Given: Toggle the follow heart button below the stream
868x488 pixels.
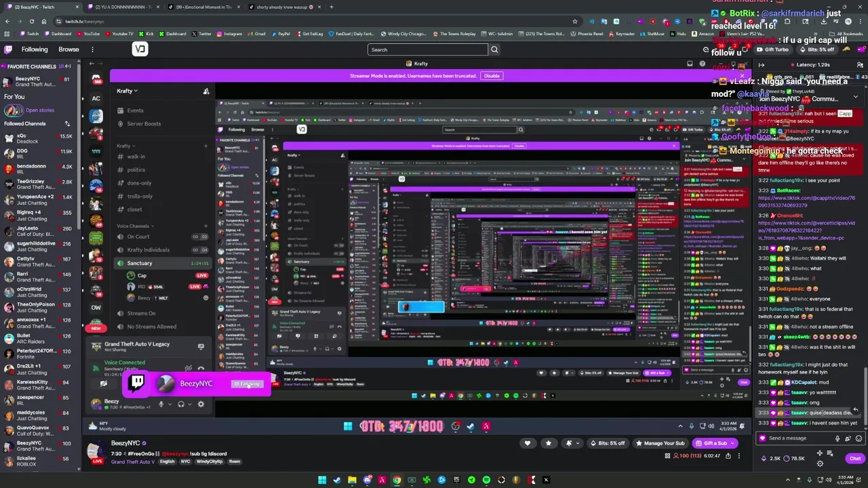Looking at the screenshot, I should coord(528,443).
